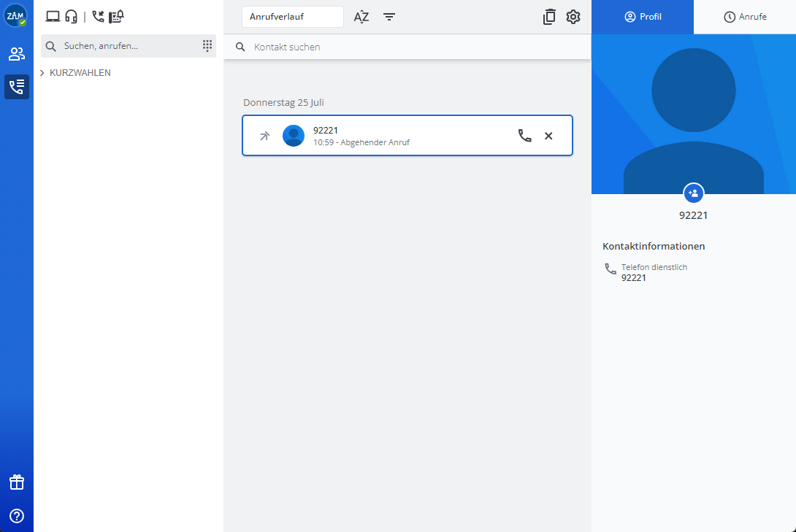Open the contacts view in the sidebar
This screenshot has height=532, width=796.
click(x=16, y=54)
